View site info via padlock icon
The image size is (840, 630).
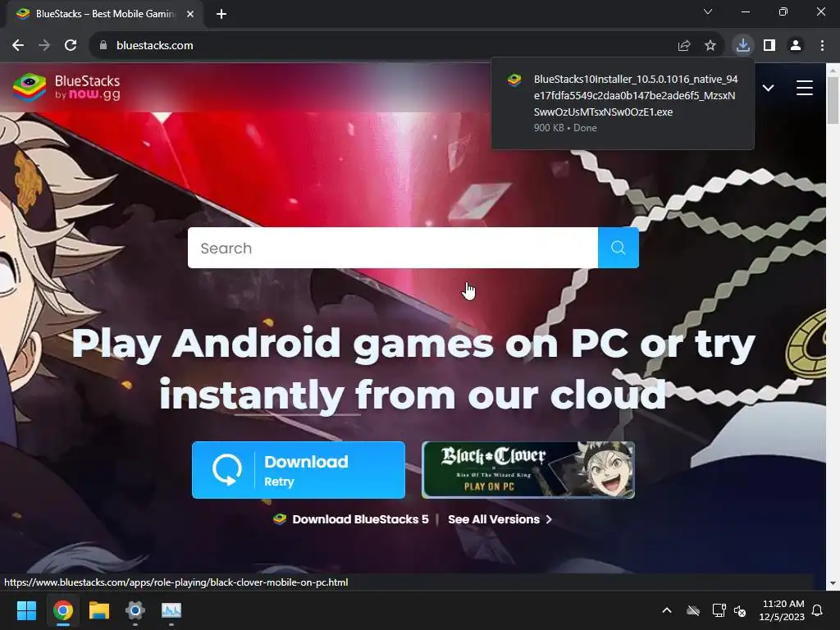click(x=103, y=46)
